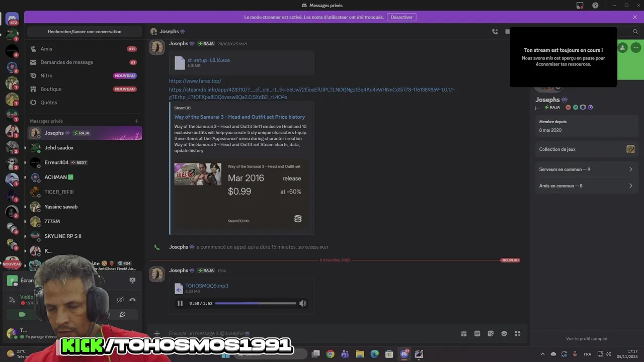This screenshot has width=644, height=362.
Task: Click the audio progress bar of TOHOSMOQS.mp3
Action: pos(256,303)
